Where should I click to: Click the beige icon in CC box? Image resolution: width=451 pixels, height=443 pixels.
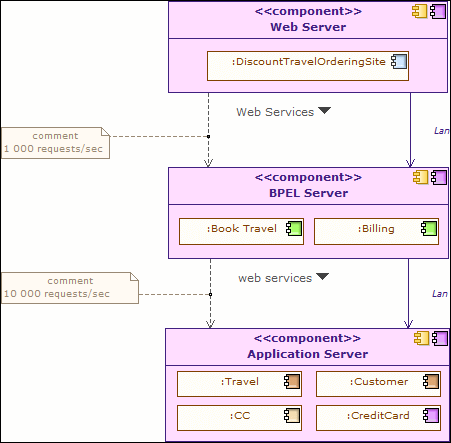[x=292, y=415]
